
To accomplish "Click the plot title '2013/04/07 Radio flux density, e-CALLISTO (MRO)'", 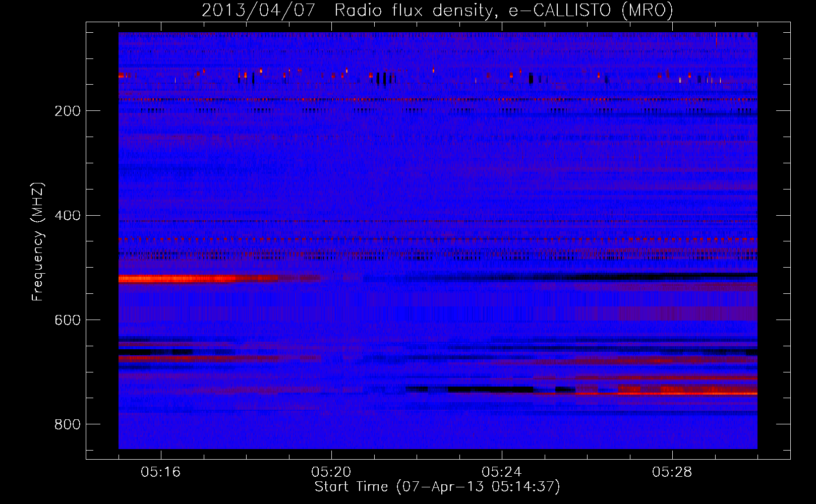I will pos(437,10).
